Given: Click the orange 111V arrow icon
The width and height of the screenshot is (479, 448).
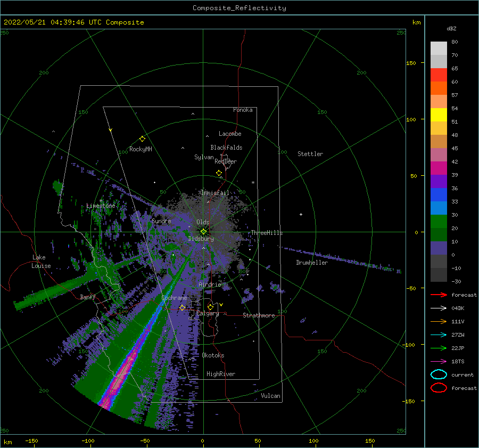Looking at the screenshot, I should coord(439,321).
